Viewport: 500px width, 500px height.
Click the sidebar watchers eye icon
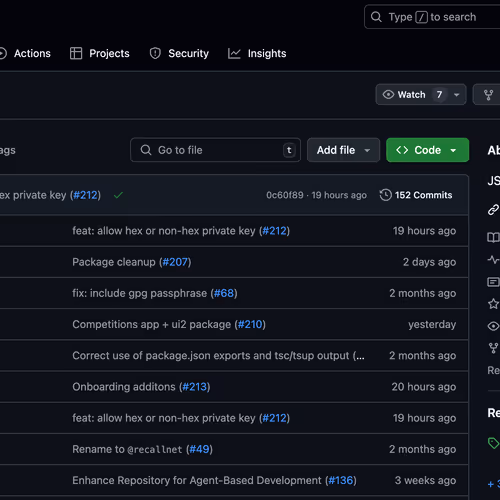493,326
